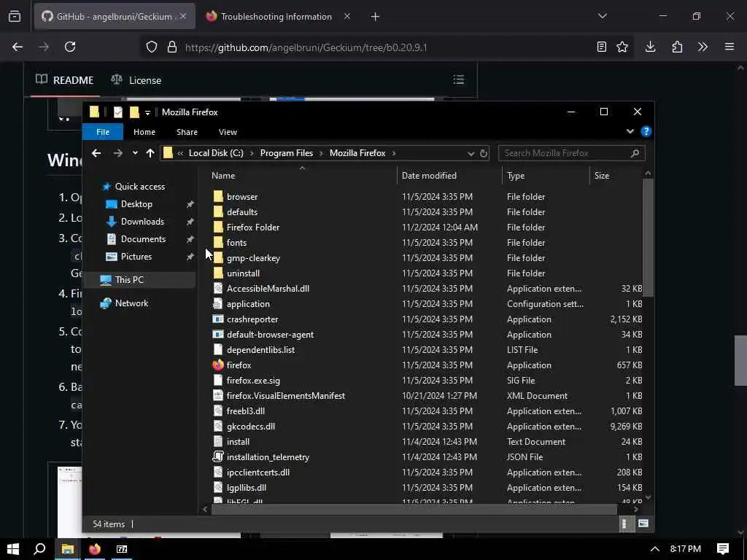This screenshot has height=560, width=747.
Task: Expand address bar history dropdown
Action: point(471,153)
